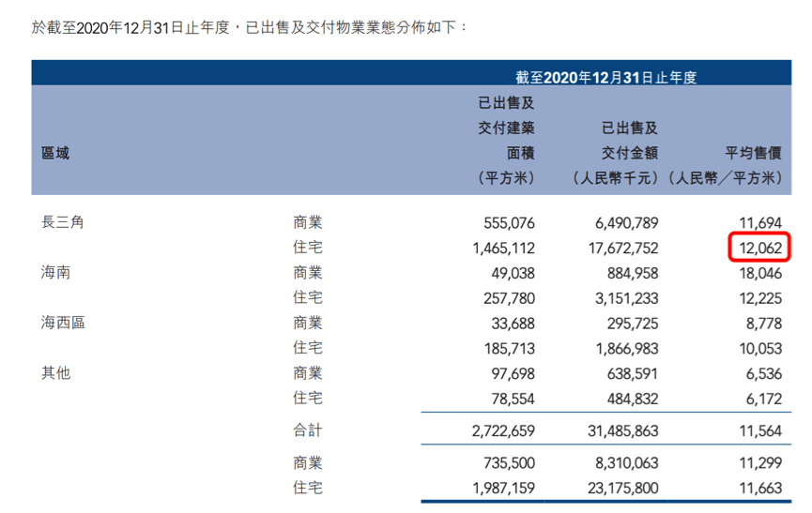
Task: Click 商業 in the 長三角 row
Action: [x=308, y=222]
